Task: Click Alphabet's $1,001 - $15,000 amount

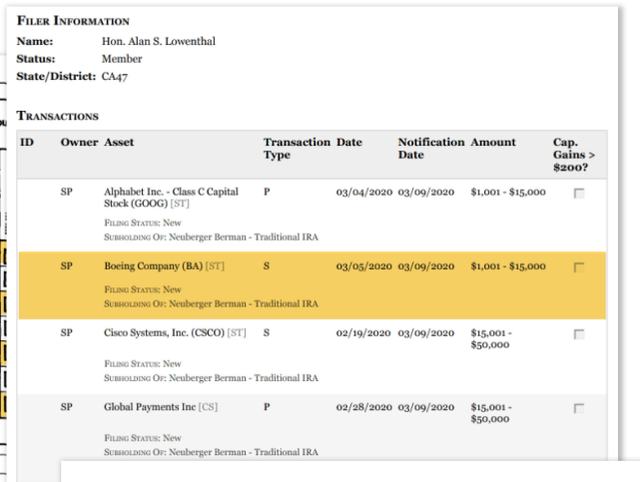Action: pyautogui.click(x=508, y=192)
